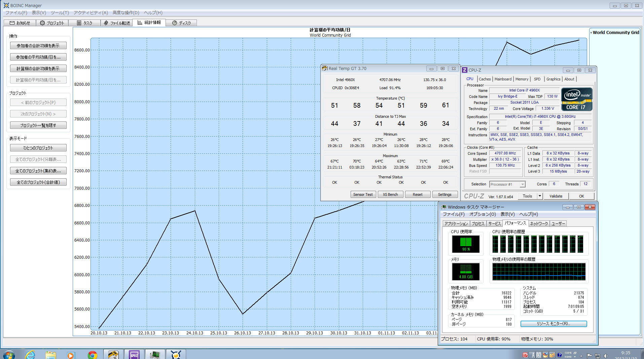The height and width of the screenshot is (359, 644).
Task: Open Task Manager icon in taskbar
Action: 155,355
